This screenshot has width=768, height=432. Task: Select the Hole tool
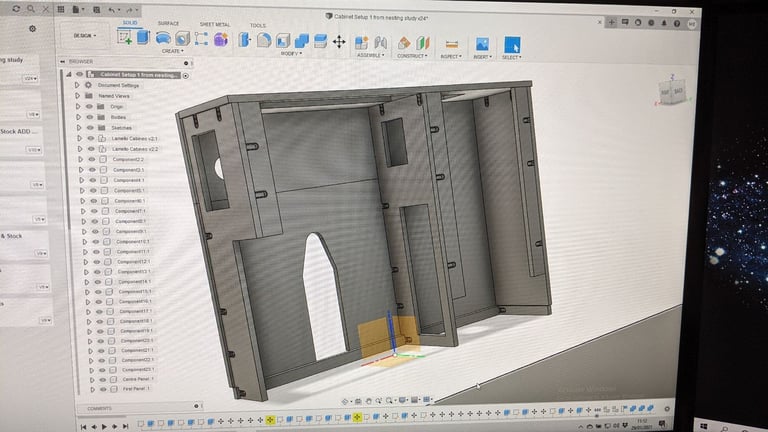(x=182, y=38)
